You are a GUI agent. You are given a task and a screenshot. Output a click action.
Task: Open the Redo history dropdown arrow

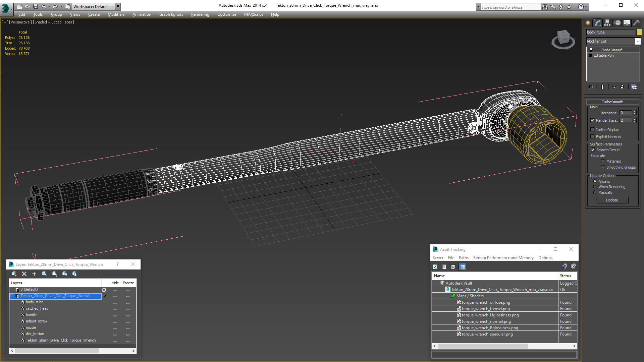(x=61, y=7)
